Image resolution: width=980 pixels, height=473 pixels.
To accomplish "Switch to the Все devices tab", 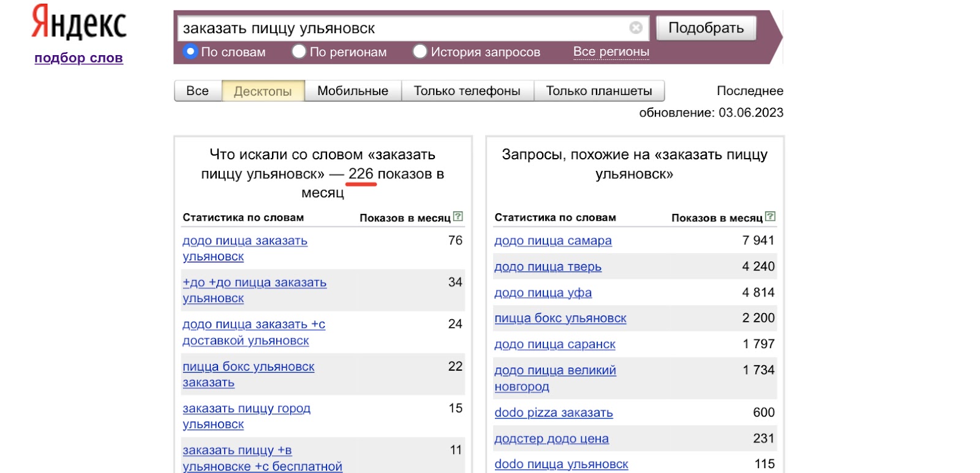I will tap(198, 91).
